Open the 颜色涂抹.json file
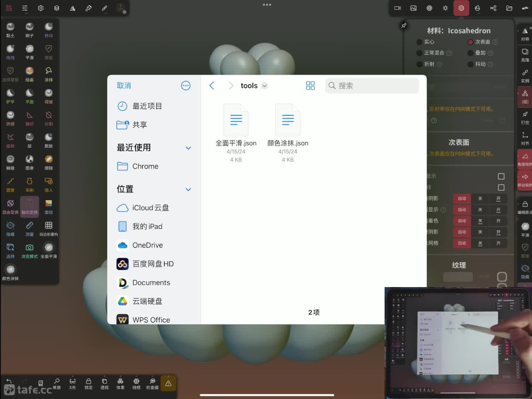 pos(288,133)
